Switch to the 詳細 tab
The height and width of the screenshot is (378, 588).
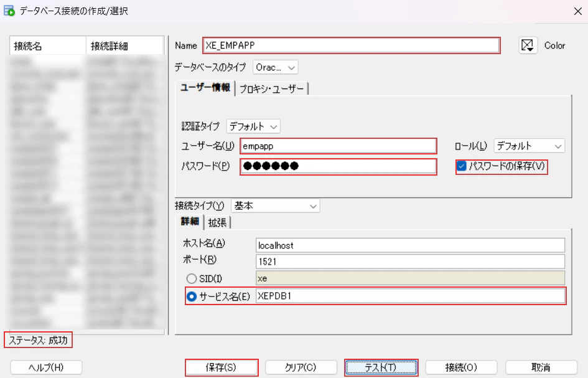190,222
